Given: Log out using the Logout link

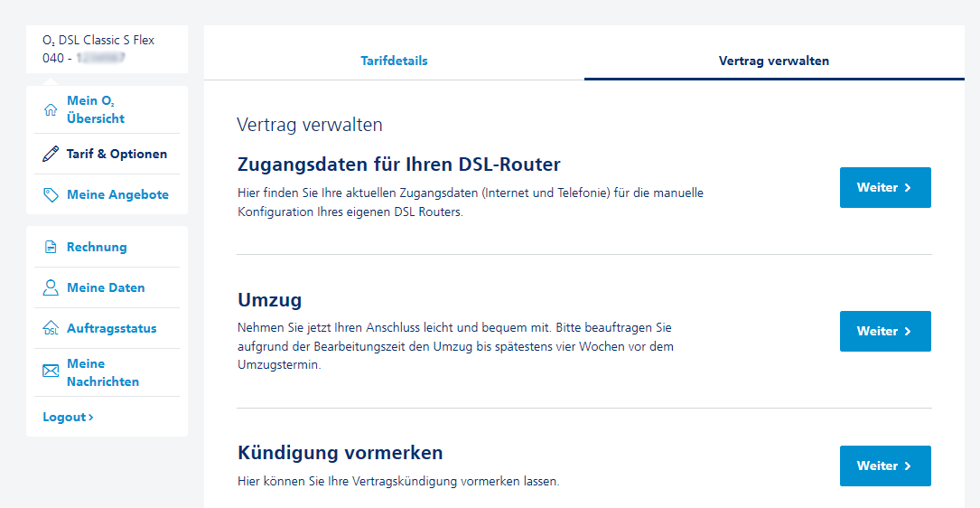Looking at the screenshot, I should (x=68, y=418).
